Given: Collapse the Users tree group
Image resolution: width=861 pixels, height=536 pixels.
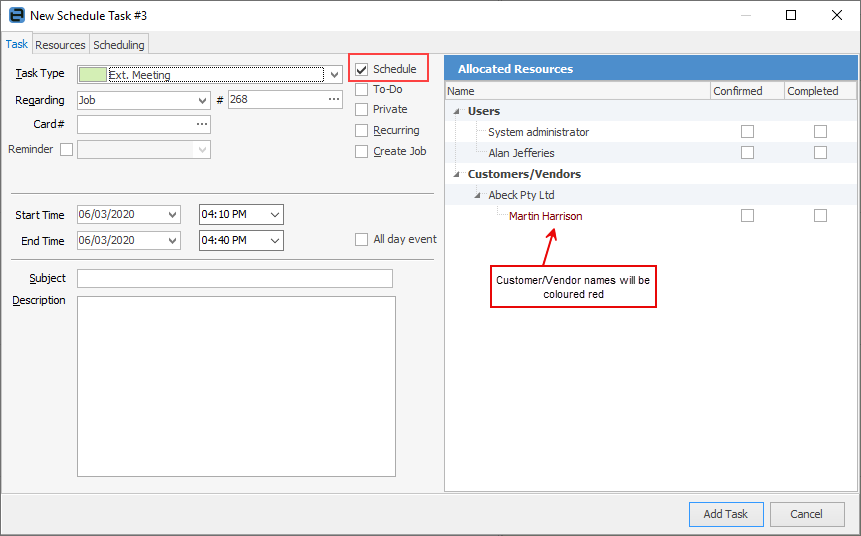Looking at the screenshot, I should [x=456, y=111].
